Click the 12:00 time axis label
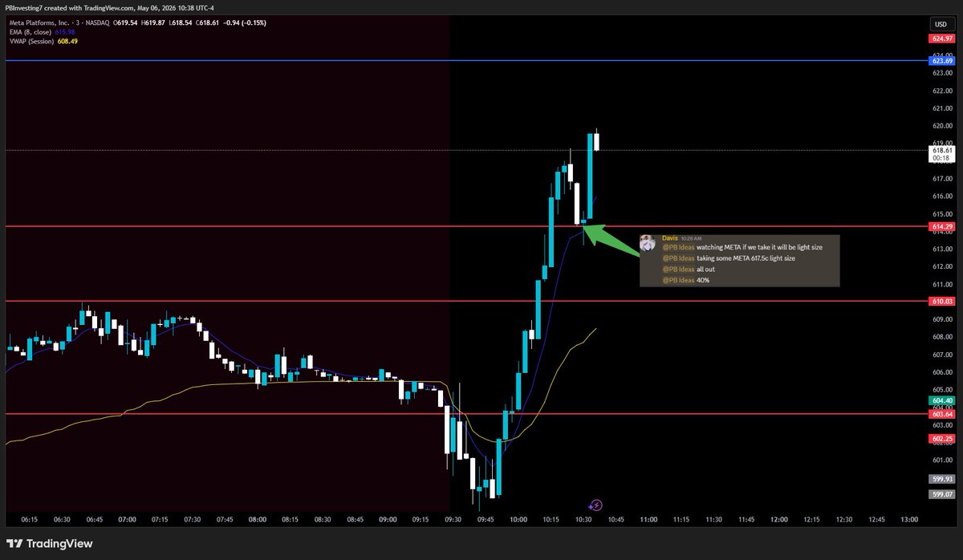 [779, 520]
